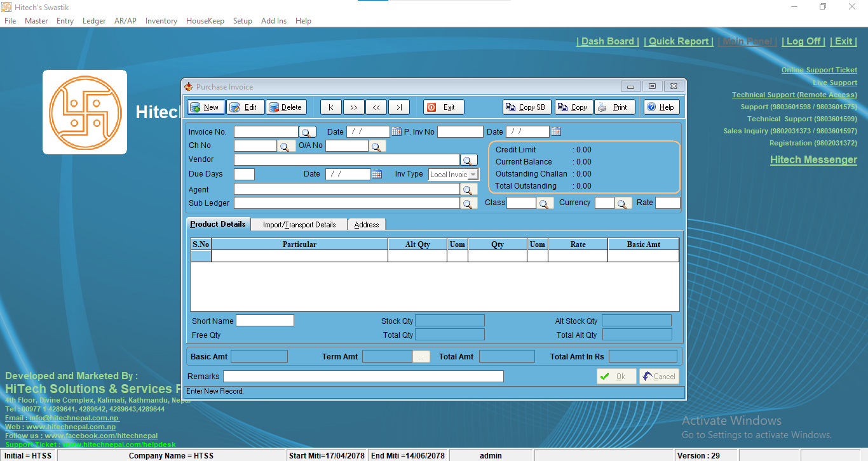
Task: Jump to first record navigation button
Action: pos(331,107)
